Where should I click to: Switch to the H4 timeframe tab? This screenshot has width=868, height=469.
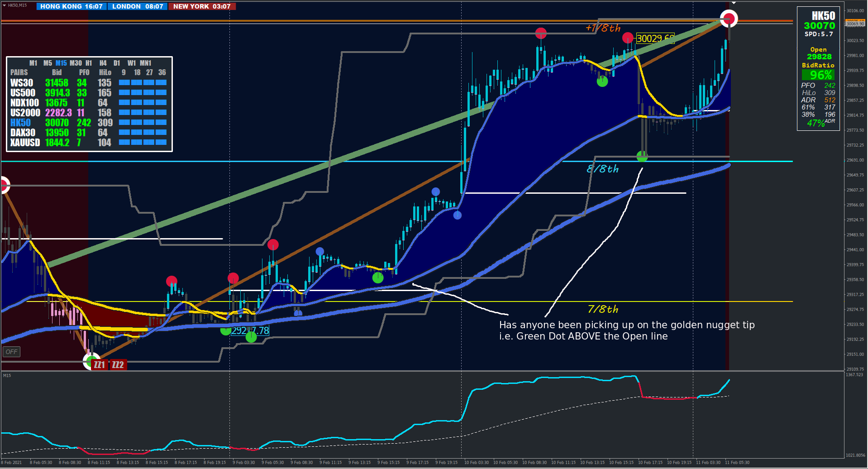pyautogui.click(x=103, y=63)
